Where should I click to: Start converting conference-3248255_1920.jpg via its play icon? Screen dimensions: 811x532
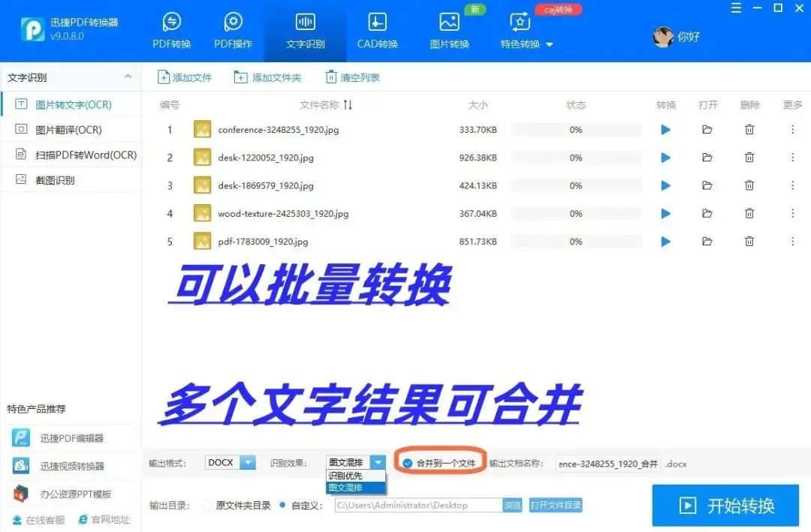[x=665, y=129]
